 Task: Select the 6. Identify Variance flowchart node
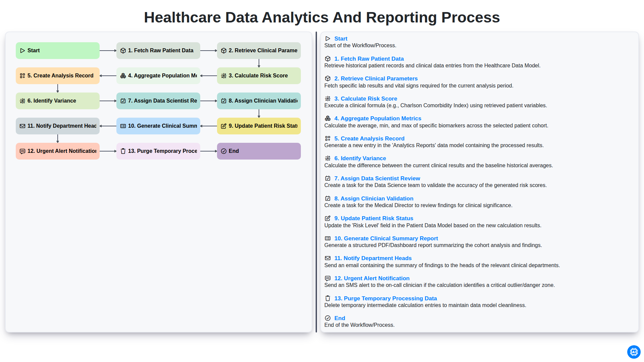tap(58, 101)
